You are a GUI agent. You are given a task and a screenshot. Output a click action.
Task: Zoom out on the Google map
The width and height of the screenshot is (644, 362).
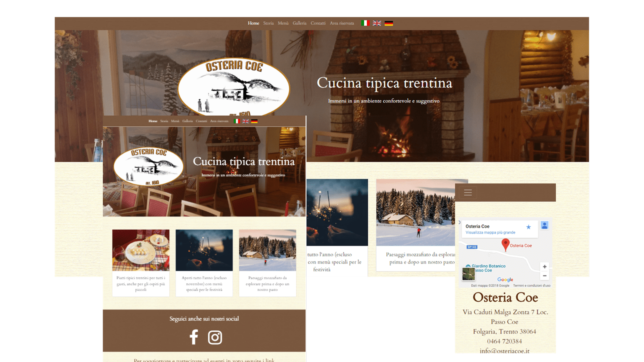click(x=545, y=276)
